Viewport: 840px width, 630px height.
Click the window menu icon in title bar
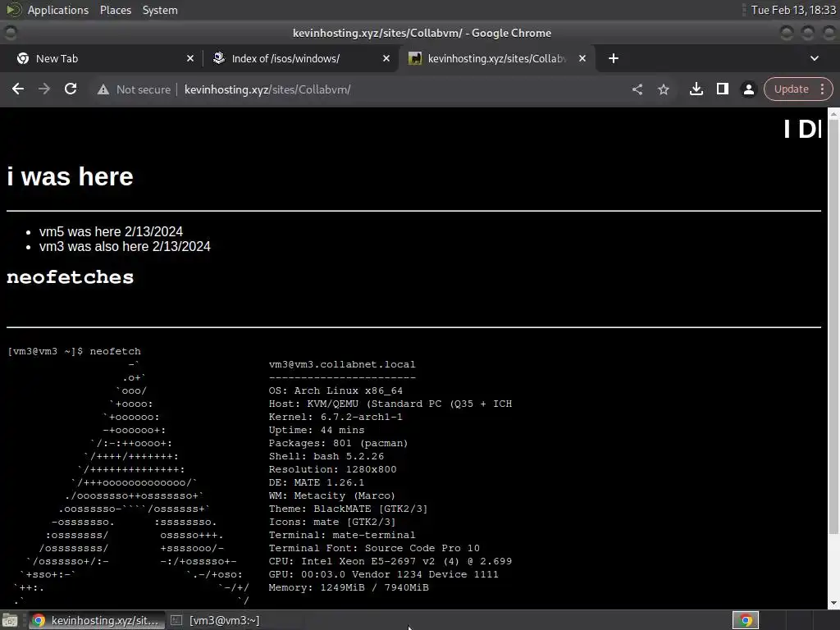click(10, 33)
